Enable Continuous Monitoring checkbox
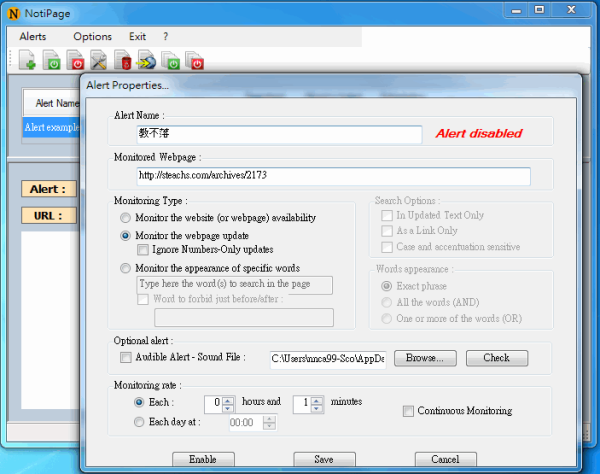The height and width of the screenshot is (474, 600). point(408,411)
